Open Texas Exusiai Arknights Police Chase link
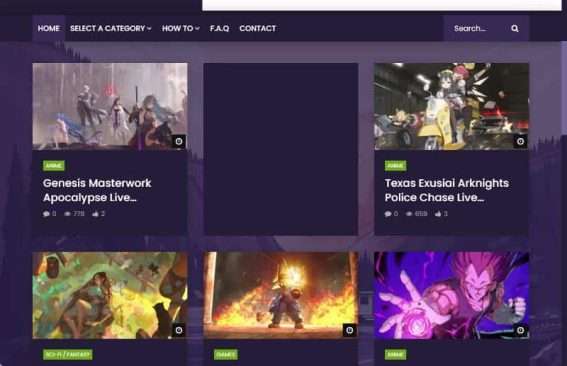 pyautogui.click(x=447, y=190)
